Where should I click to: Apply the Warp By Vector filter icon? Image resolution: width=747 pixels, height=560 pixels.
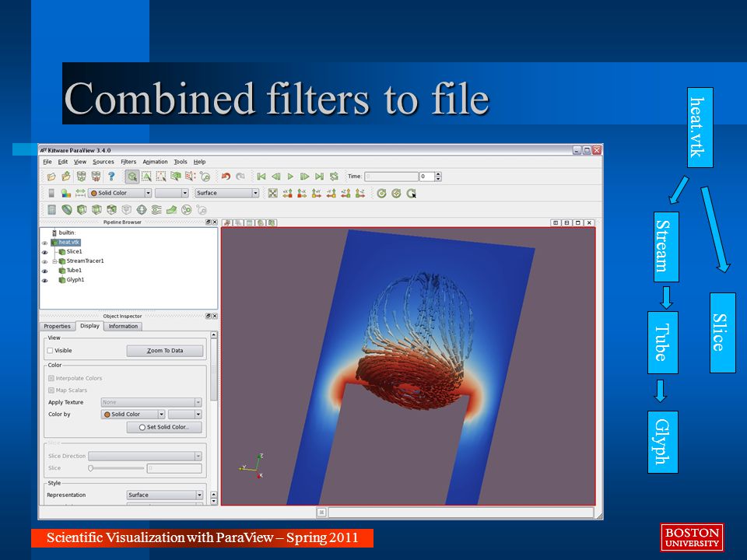pos(171,210)
